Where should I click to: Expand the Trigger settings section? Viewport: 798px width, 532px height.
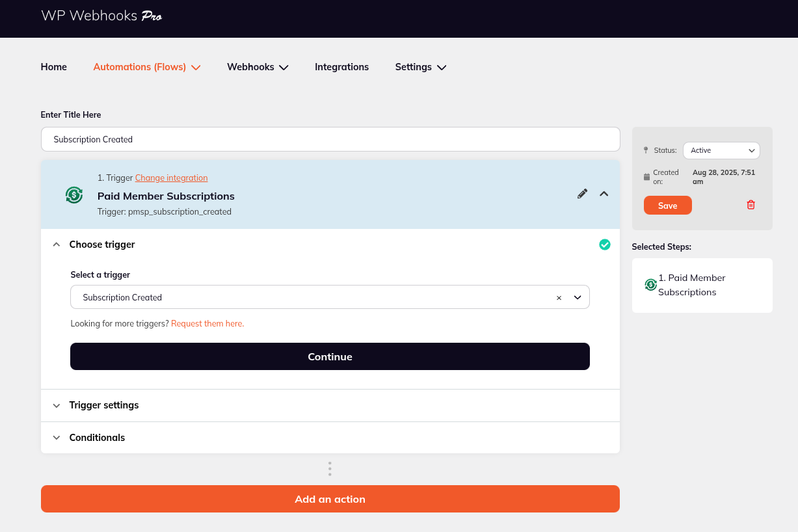click(330, 405)
